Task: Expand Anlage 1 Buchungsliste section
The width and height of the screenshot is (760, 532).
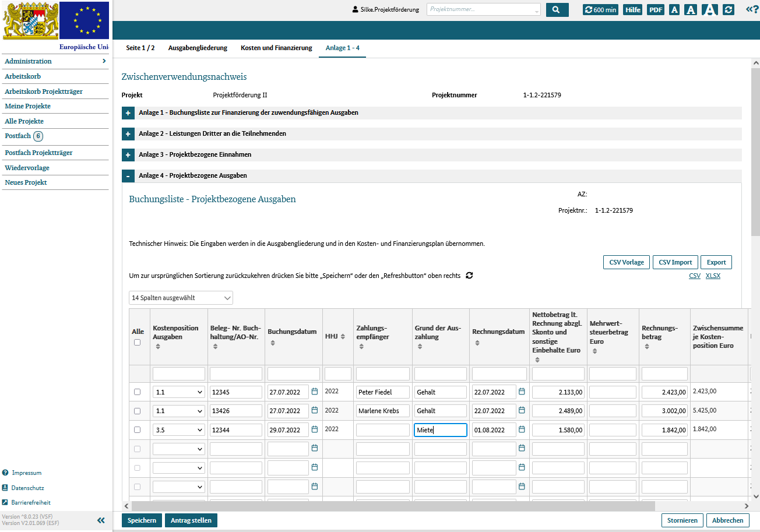Action: [x=128, y=112]
